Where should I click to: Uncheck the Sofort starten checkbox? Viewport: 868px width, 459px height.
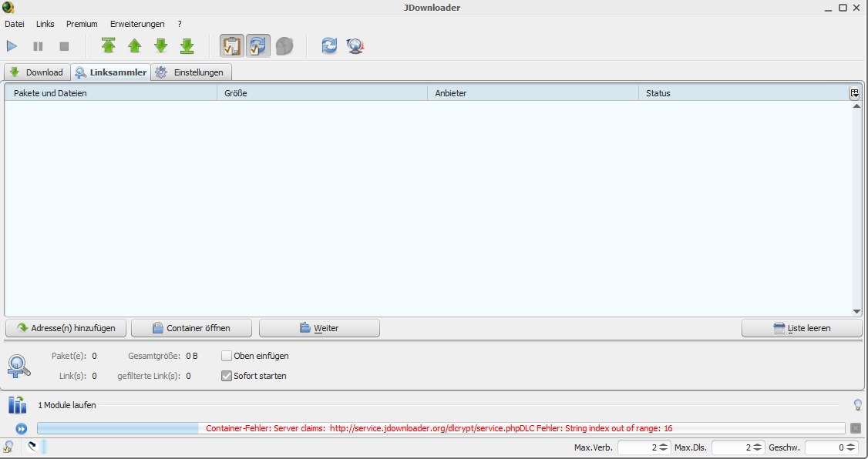pos(227,376)
